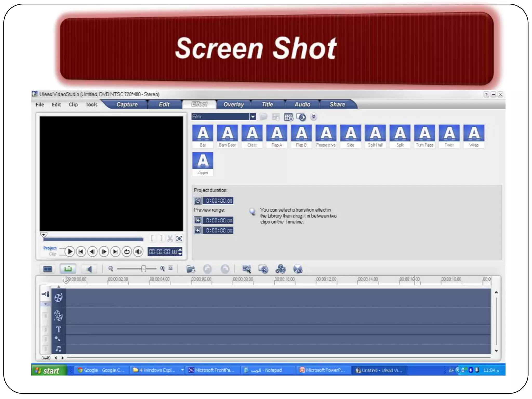The height and width of the screenshot is (399, 532).
Task: Open the Clip menu
Action: [73, 104]
